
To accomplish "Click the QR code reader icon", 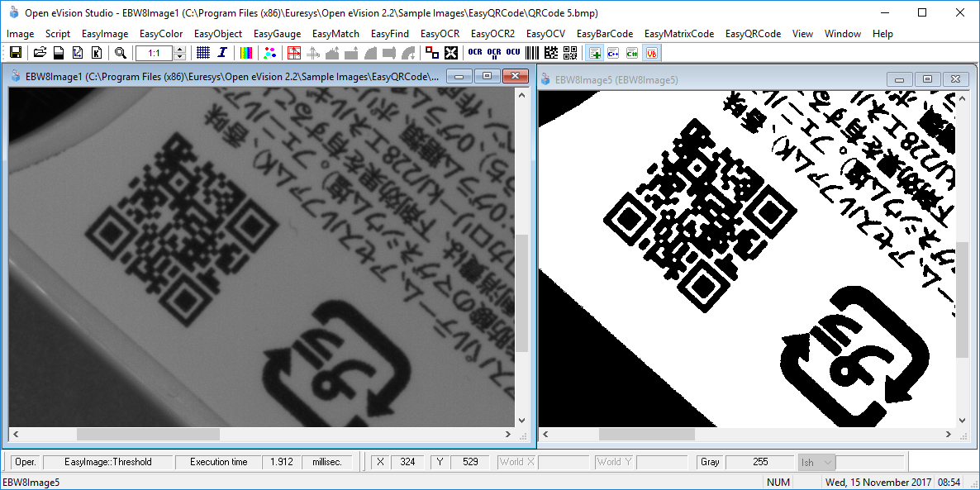I will click(570, 53).
